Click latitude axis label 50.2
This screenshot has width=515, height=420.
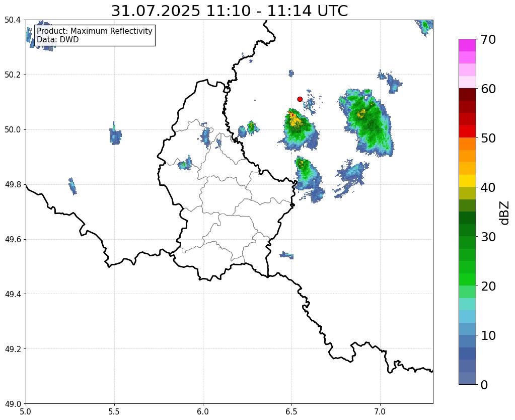click(13, 75)
